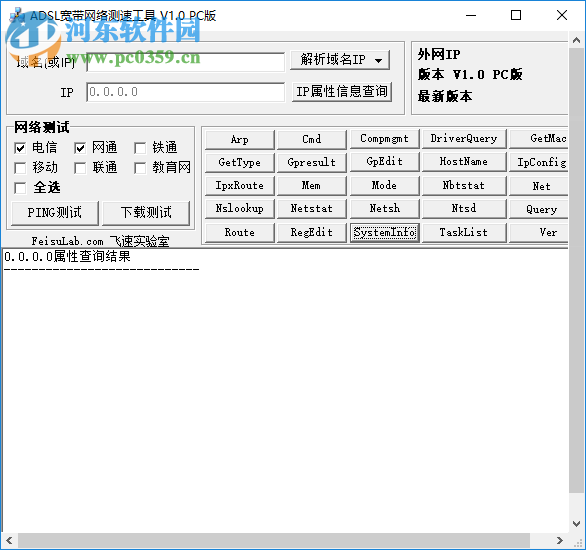The width and height of the screenshot is (586, 550).
Task: Run the Route button
Action: (240, 233)
